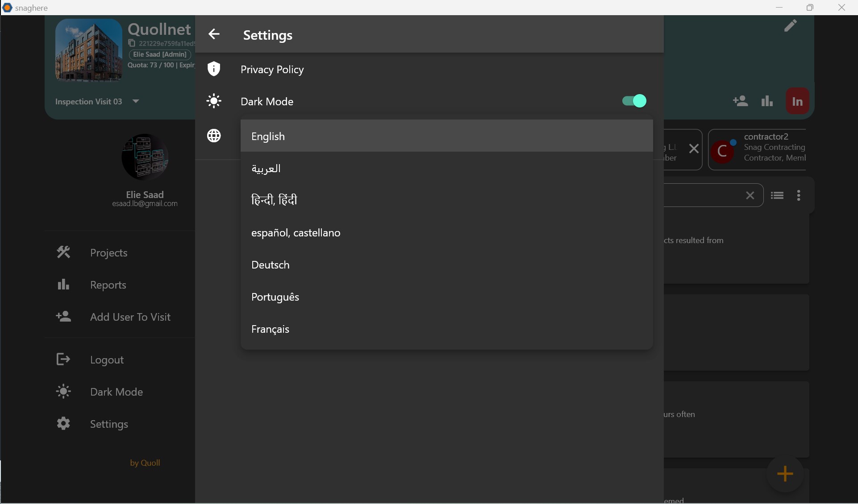Open the by Quoll link
The image size is (858, 504).
[x=145, y=463]
